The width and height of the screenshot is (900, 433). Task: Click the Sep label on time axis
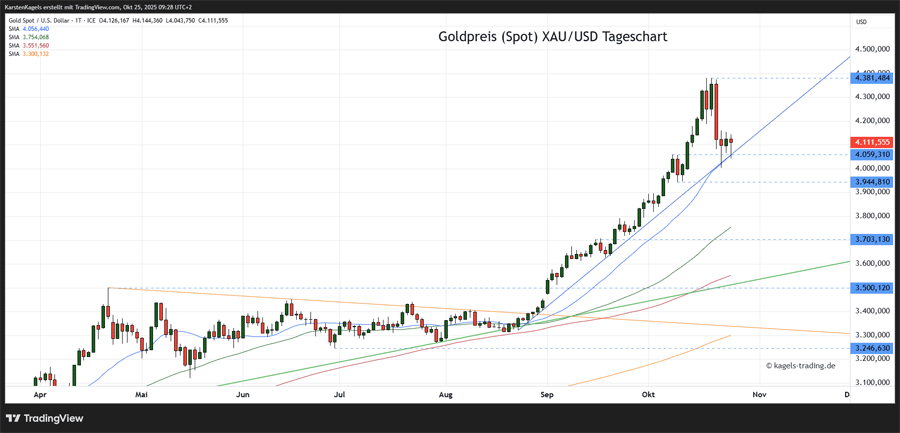547,395
